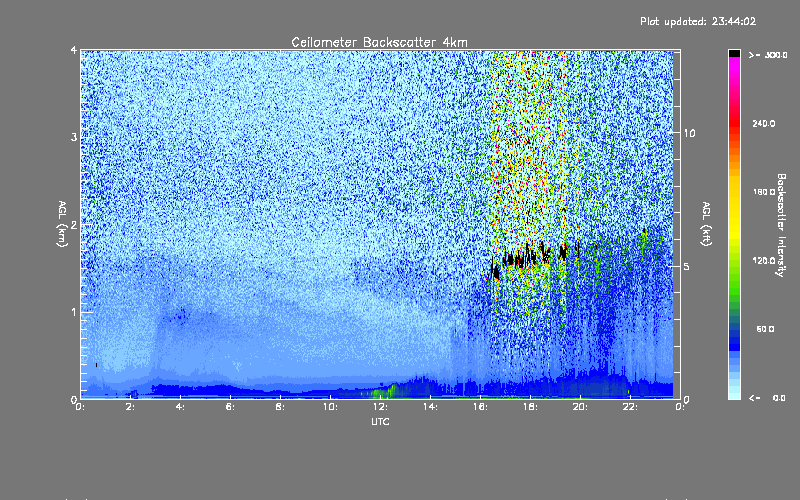The height and width of the screenshot is (500, 800).
Task: Select the "4:" UTC hour tick
Action: [x=181, y=407]
